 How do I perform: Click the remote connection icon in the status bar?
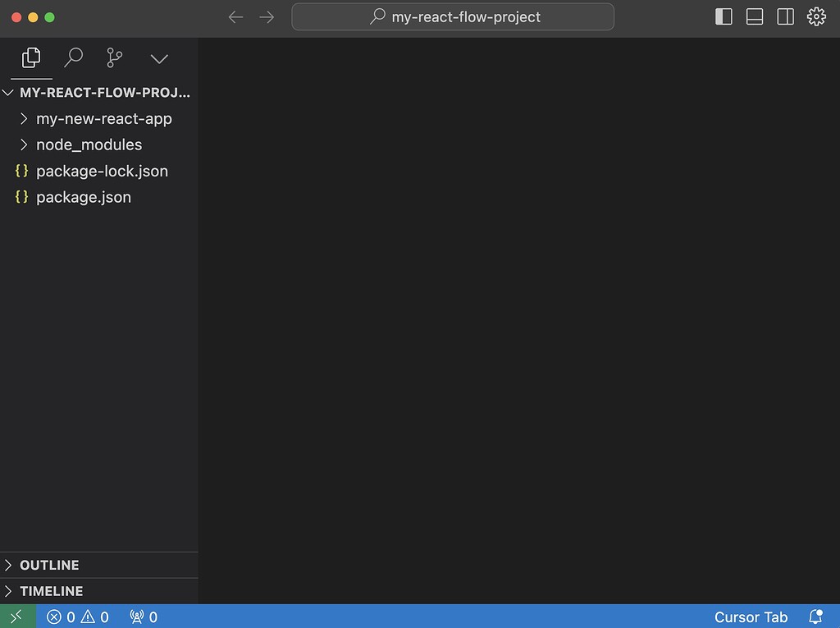tap(16, 616)
